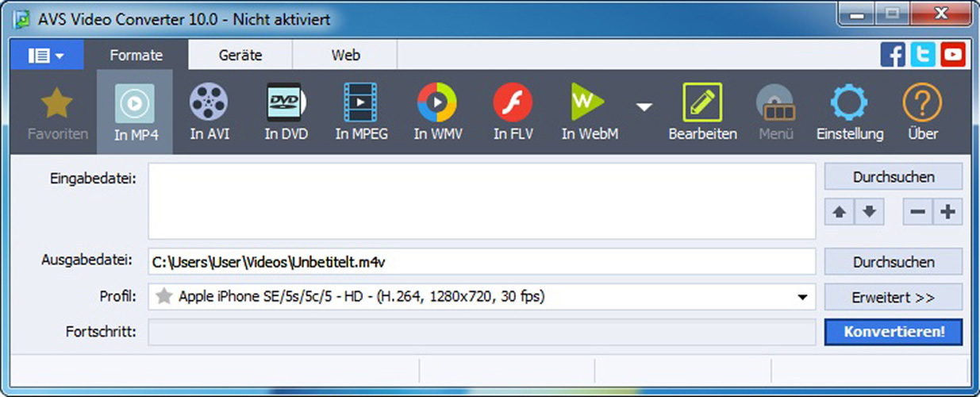This screenshot has width=980, height=397.
Task: Move selected file down with arrow button
Action: 869,212
